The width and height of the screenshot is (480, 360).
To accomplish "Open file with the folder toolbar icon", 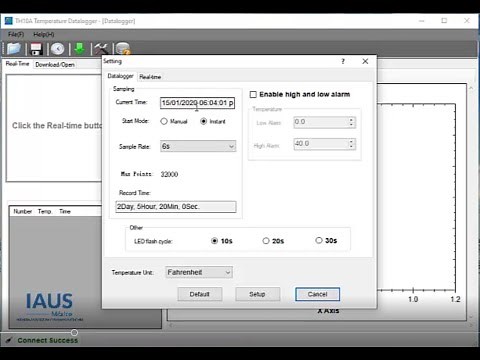I will (14, 49).
